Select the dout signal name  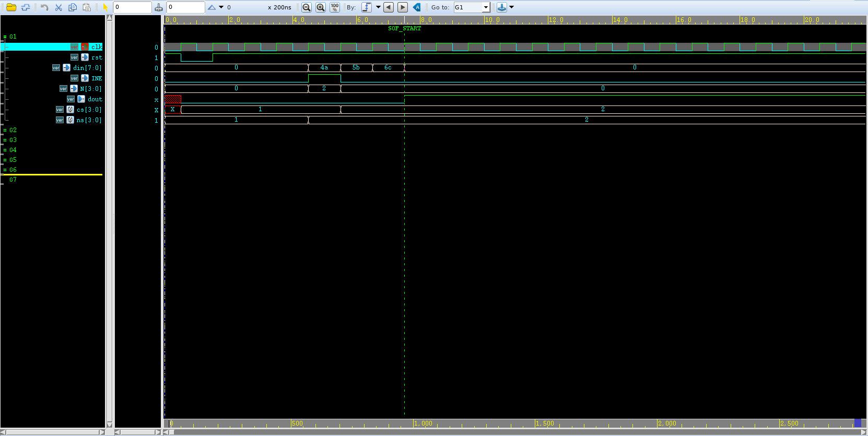coord(95,99)
